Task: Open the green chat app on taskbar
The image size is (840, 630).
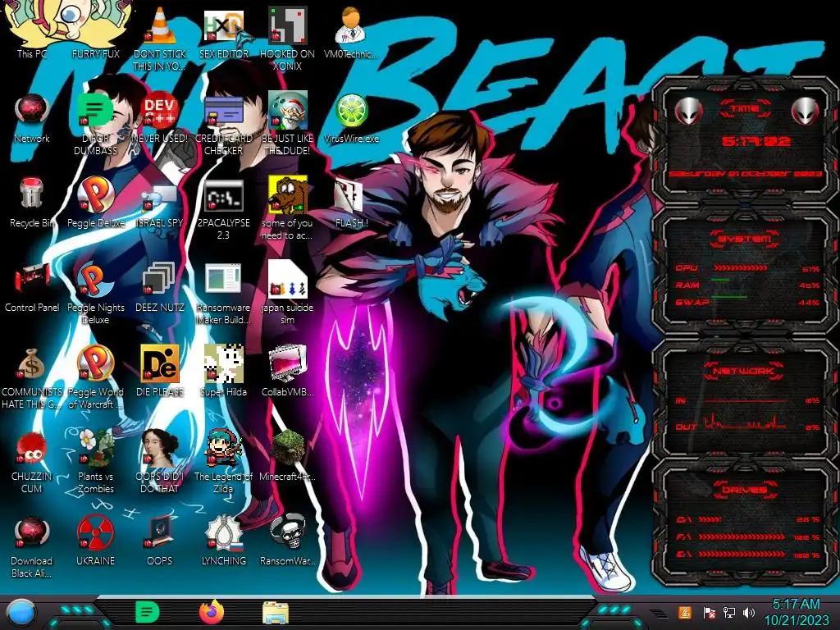Action: tap(147, 612)
